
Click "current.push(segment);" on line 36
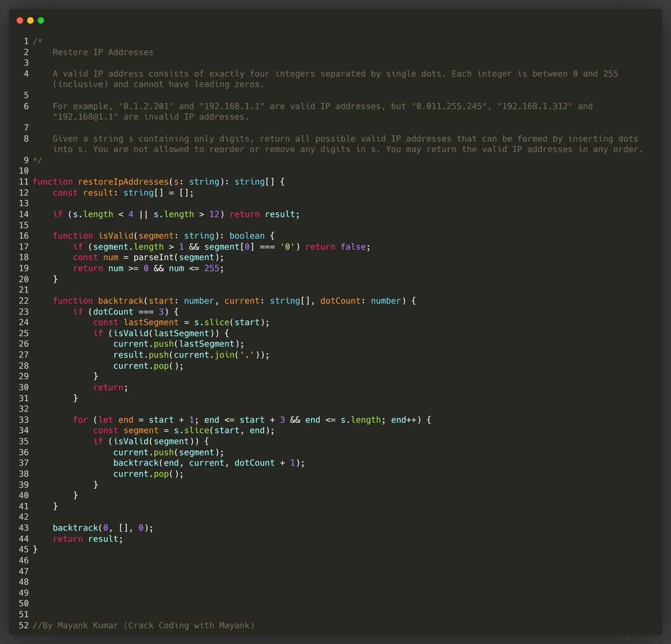click(168, 453)
